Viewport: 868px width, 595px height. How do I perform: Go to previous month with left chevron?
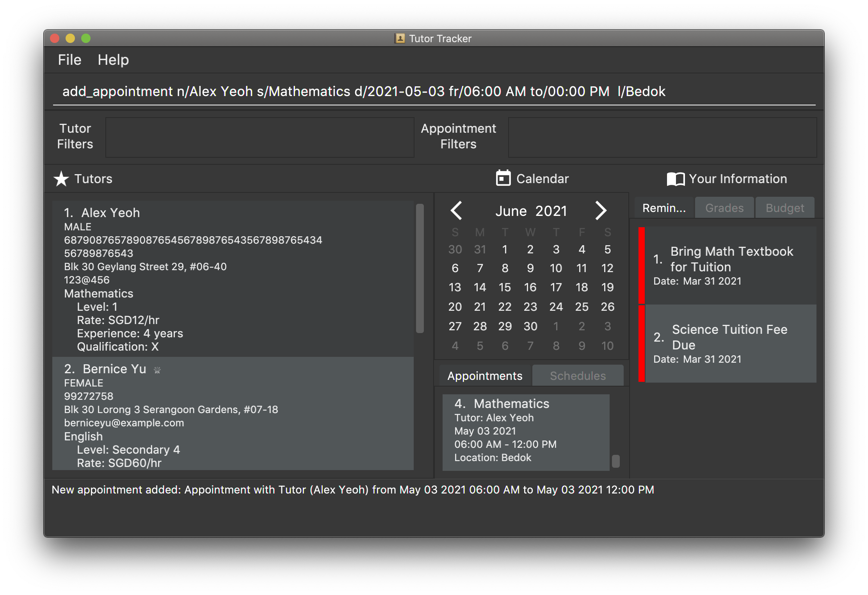(x=456, y=210)
